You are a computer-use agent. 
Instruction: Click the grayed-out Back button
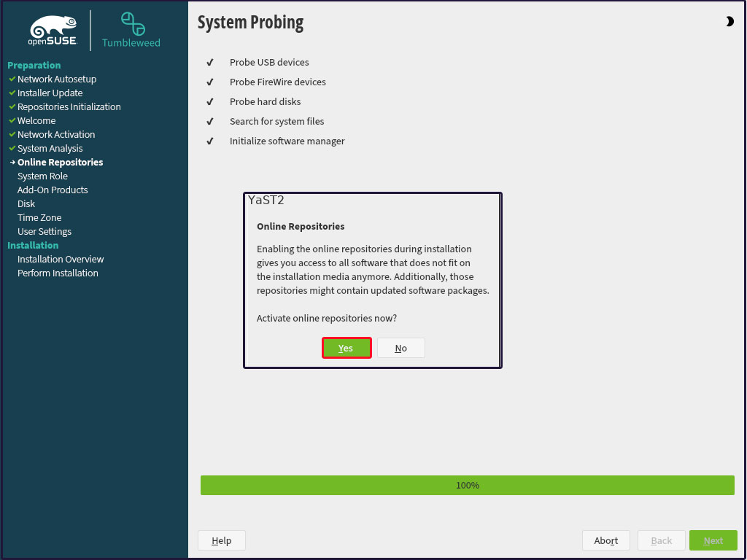[x=661, y=540]
